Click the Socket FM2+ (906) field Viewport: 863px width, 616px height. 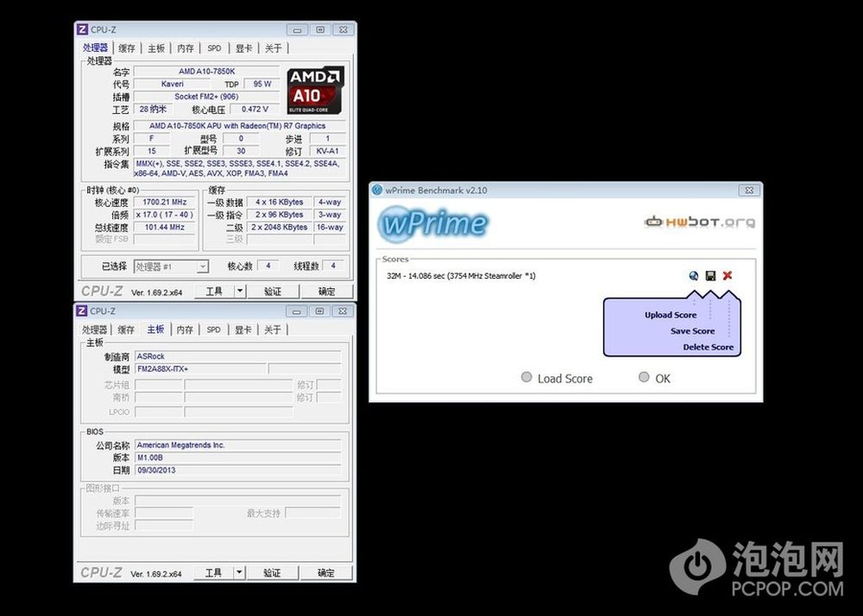[x=206, y=97]
